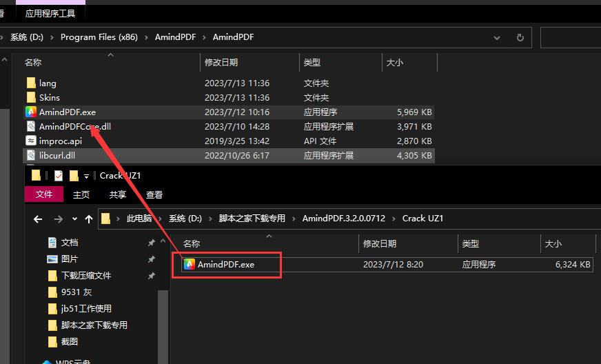Click AmindPDF.3.2.0.0712 breadcrumb
This screenshot has height=364, width=601.
coord(344,219)
